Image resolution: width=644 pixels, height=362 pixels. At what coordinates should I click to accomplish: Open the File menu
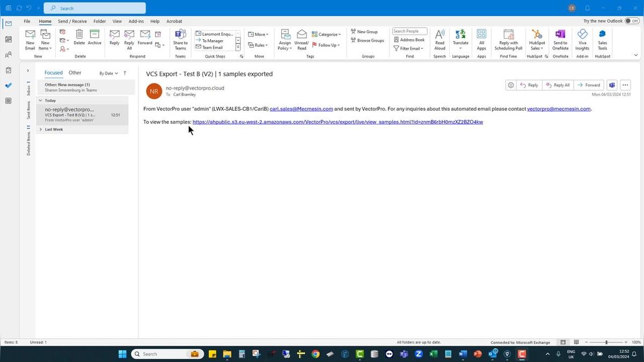[27, 21]
